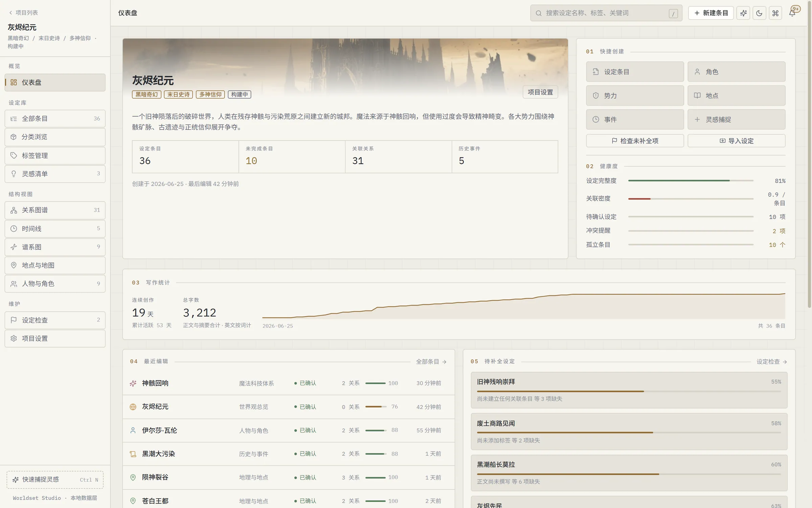The image size is (812, 508).
Task: Open the 神骸回响 row icon
Action: point(133,383)
